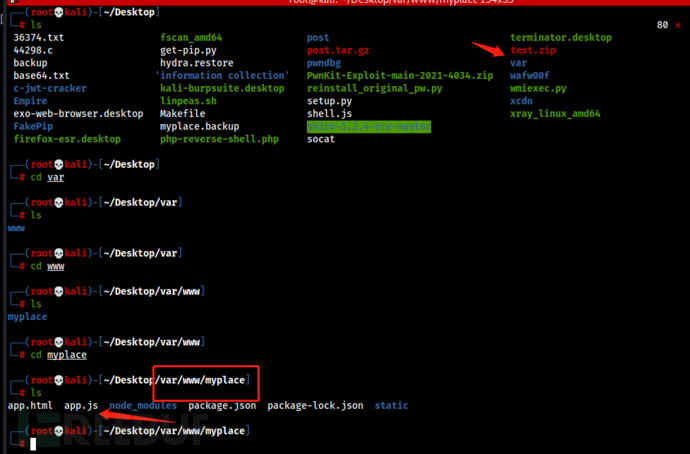Click the highlighted green directory entry

(x=369, y=127)
